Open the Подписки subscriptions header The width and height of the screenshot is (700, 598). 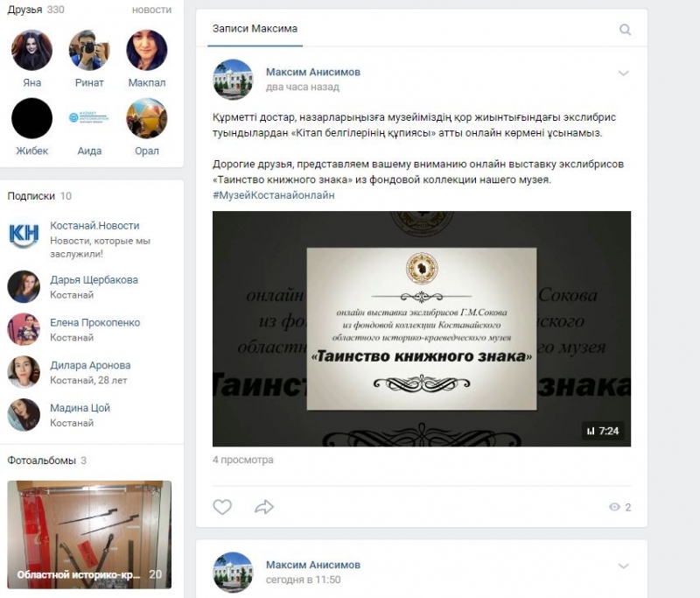31,196
